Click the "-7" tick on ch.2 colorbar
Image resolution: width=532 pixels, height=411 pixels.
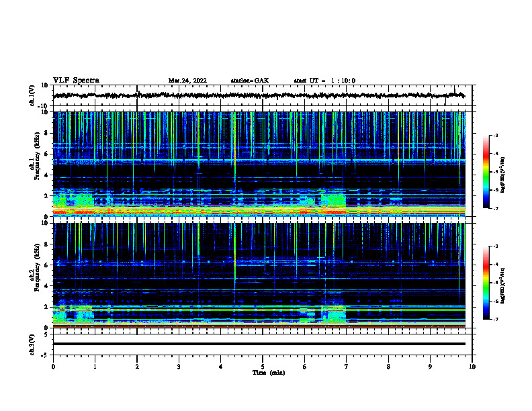pos(495,320)
